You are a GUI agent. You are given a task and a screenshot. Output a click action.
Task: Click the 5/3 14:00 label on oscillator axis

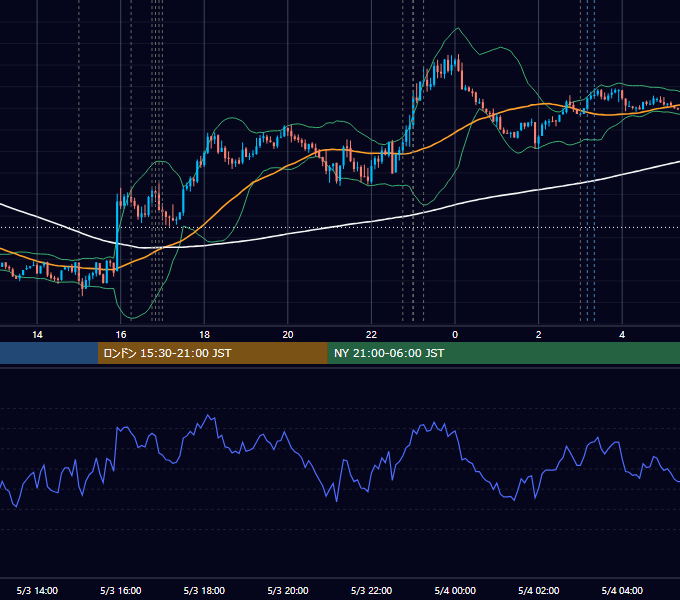coord(37,590)
